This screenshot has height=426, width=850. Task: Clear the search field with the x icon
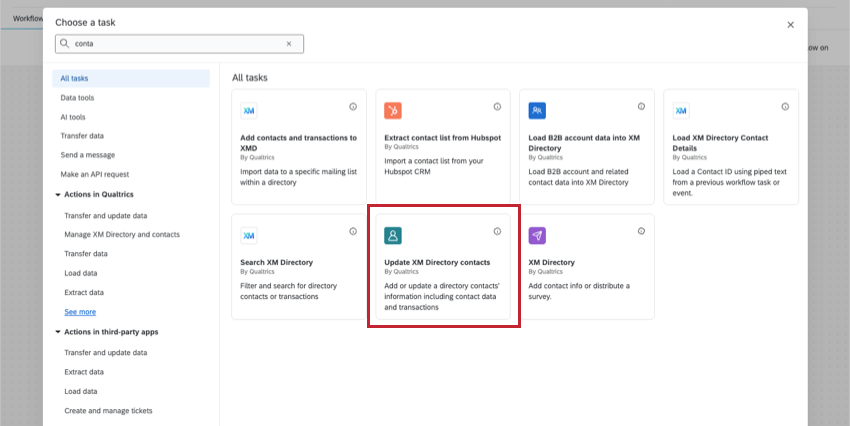point(289,44)
